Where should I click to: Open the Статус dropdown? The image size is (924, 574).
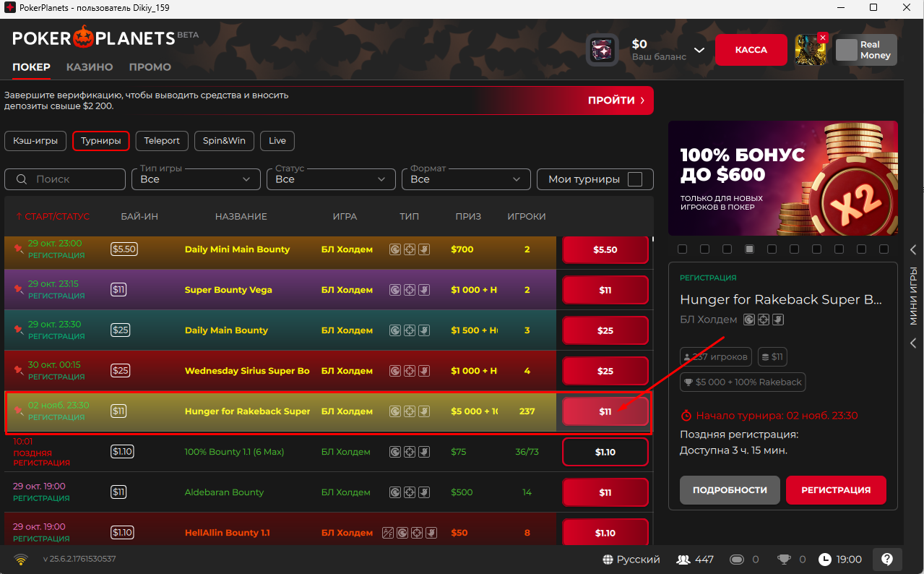(x=330, y=179)
